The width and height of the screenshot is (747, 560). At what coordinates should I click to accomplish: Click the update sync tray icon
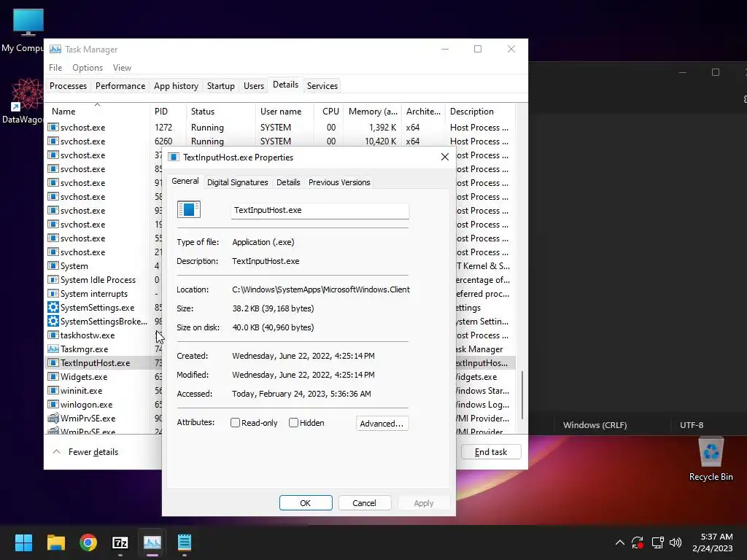[x=638, y=542]
